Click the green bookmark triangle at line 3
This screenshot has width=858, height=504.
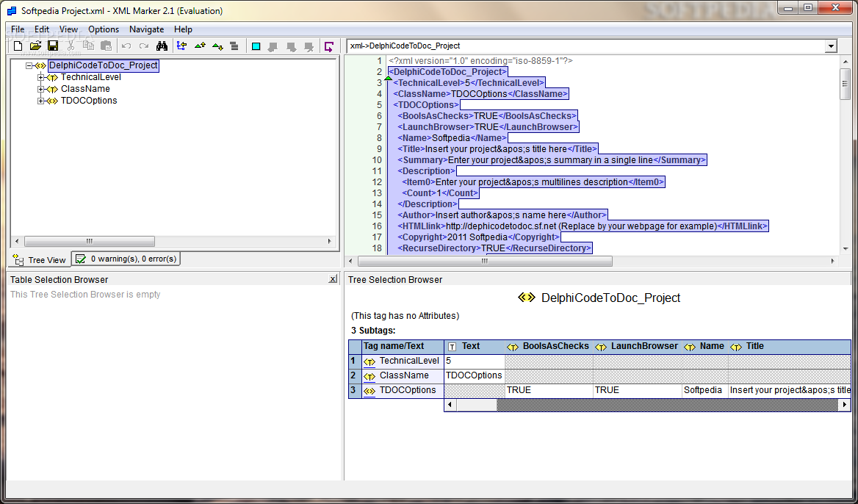coord(389,79)
